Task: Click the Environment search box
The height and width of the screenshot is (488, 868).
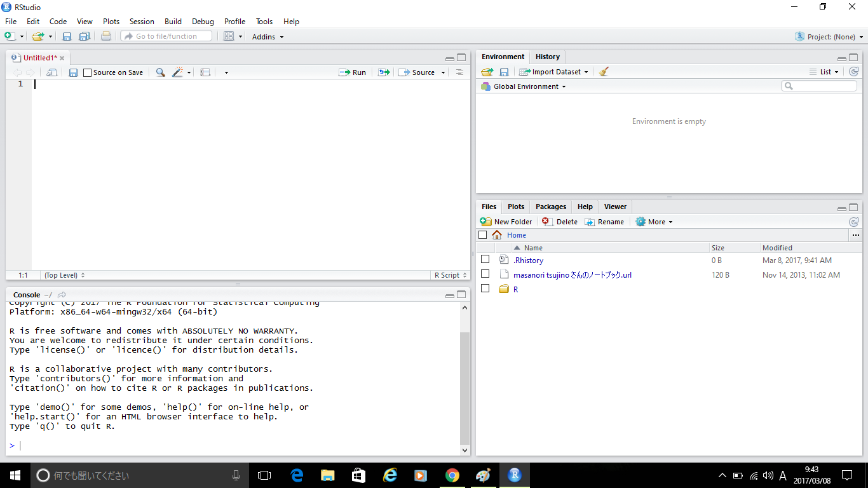Action: pyautogui.click(x=819, y=86)
